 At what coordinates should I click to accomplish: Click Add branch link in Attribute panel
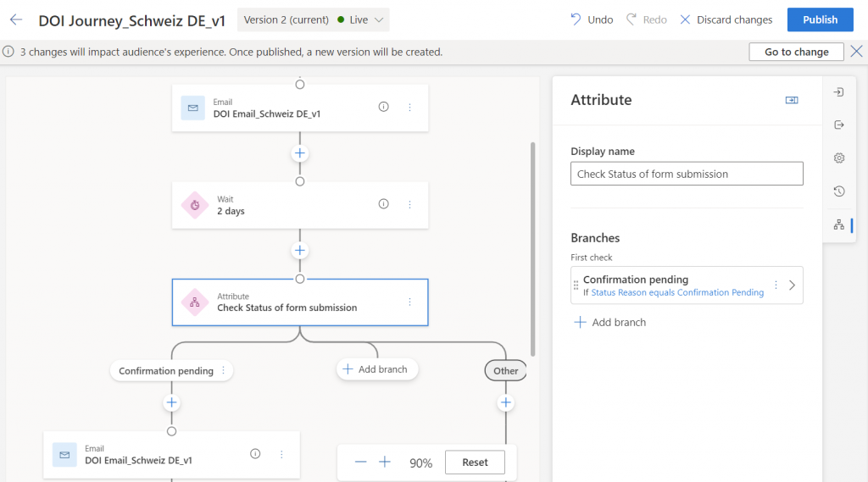pos(610,323)
